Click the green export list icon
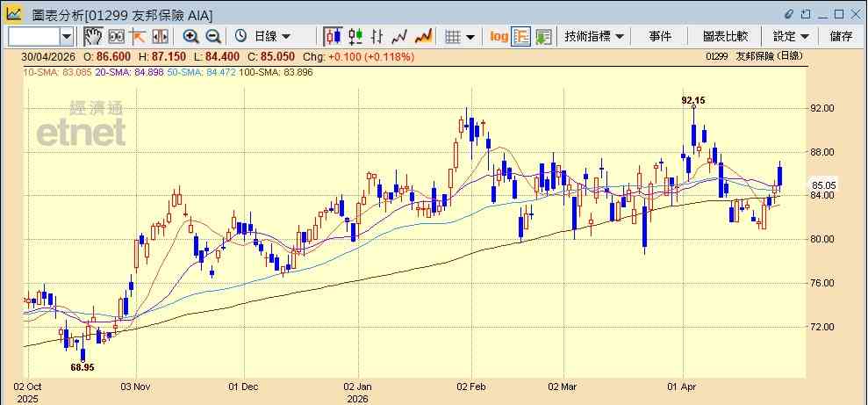This screenshot has height=405, width=868. tap(543, 37)
